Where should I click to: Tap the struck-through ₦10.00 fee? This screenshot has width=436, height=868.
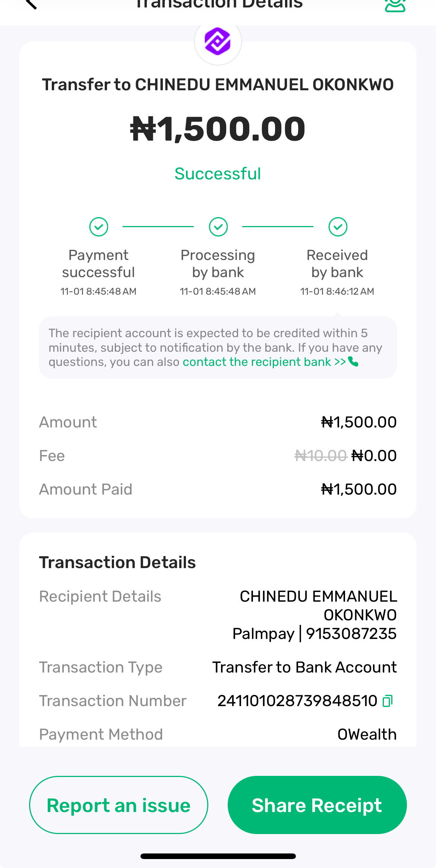coord(320,456)
